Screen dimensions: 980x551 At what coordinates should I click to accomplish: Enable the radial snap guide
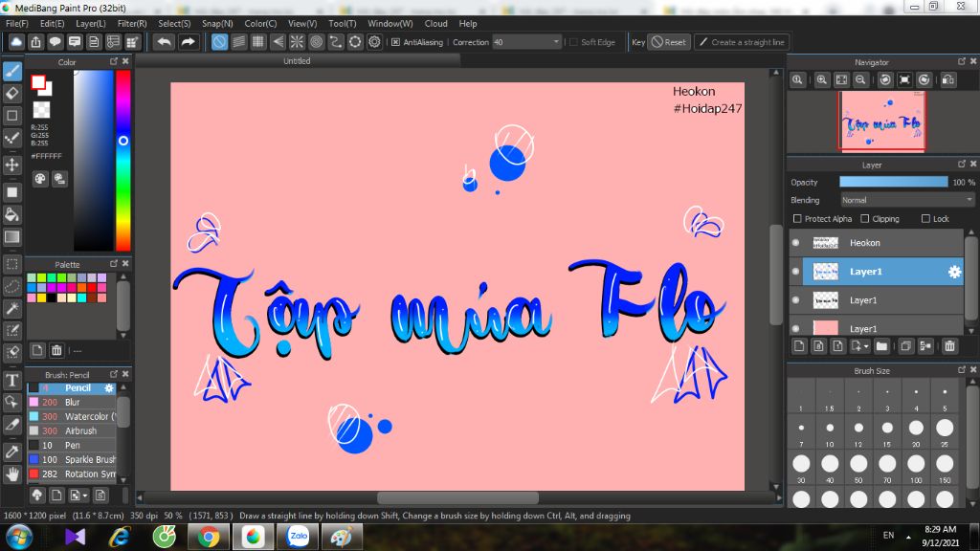297,42
